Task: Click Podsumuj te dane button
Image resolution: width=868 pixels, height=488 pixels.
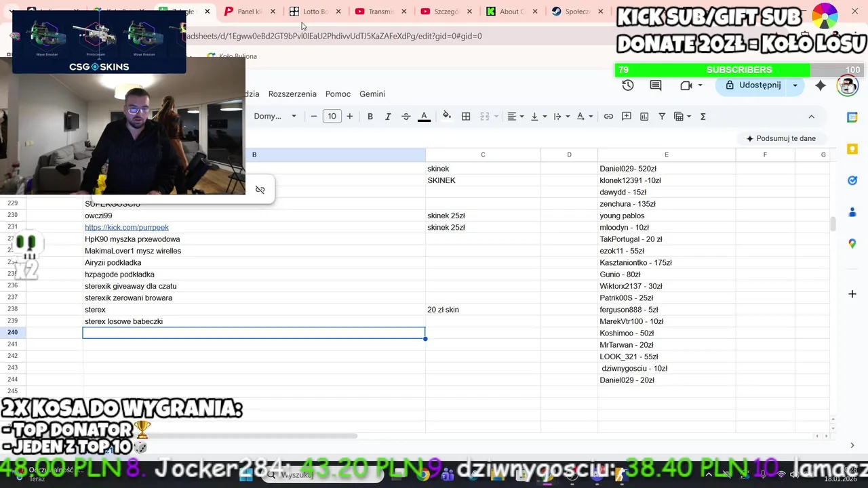Action: [781, 138]
